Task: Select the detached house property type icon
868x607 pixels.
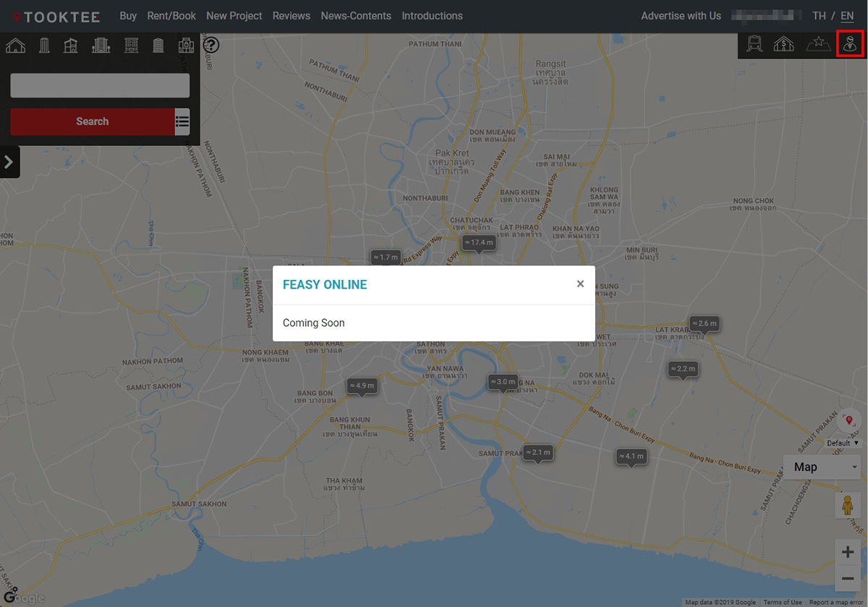Action: click(15, 46)
